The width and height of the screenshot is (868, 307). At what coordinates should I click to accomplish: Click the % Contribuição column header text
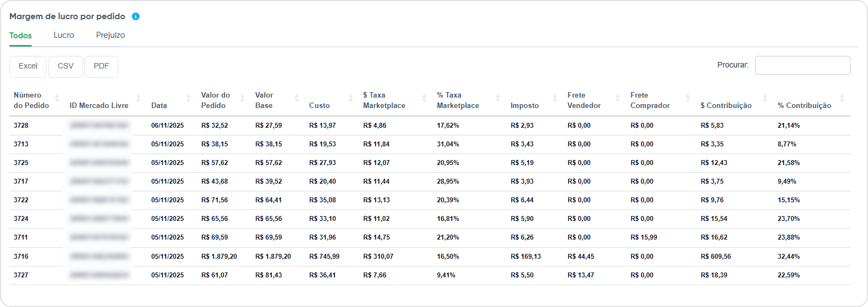click(804, 106)
